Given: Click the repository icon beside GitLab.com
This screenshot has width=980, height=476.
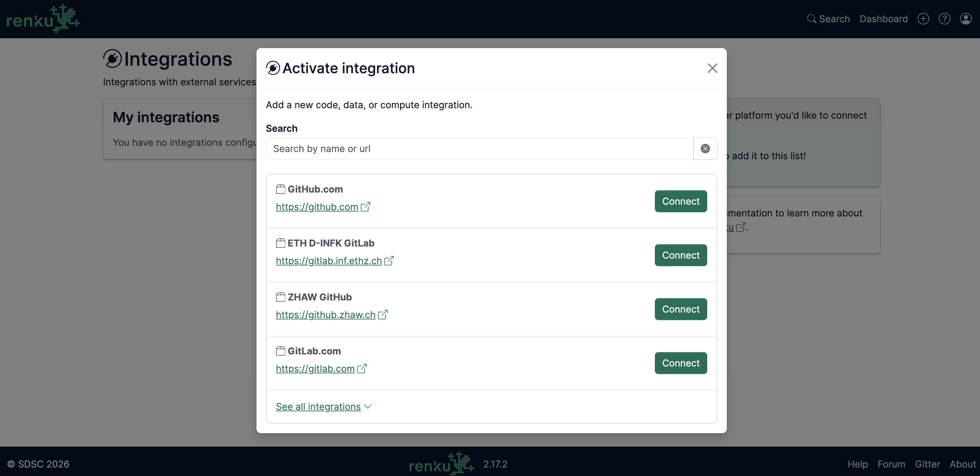Looking at the screenshot, I should point(280,351).
